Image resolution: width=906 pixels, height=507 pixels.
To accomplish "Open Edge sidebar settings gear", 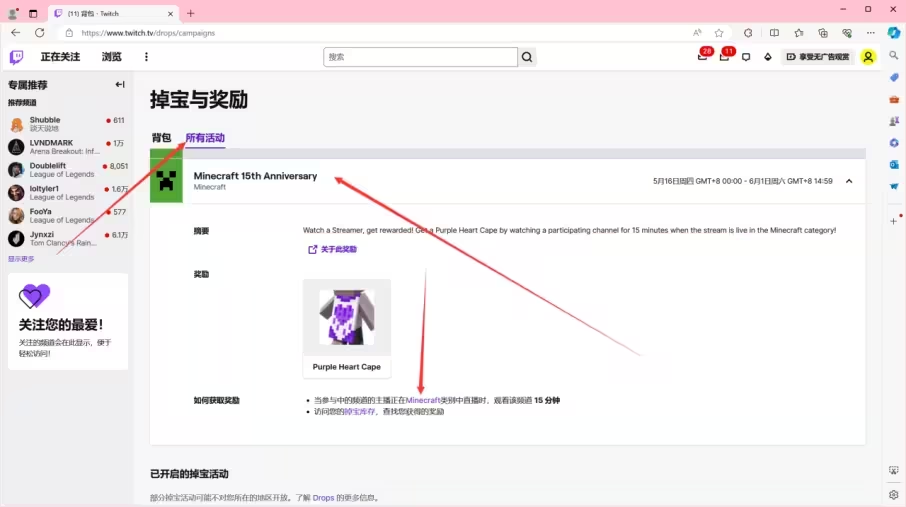I will [x=894, y=495].
